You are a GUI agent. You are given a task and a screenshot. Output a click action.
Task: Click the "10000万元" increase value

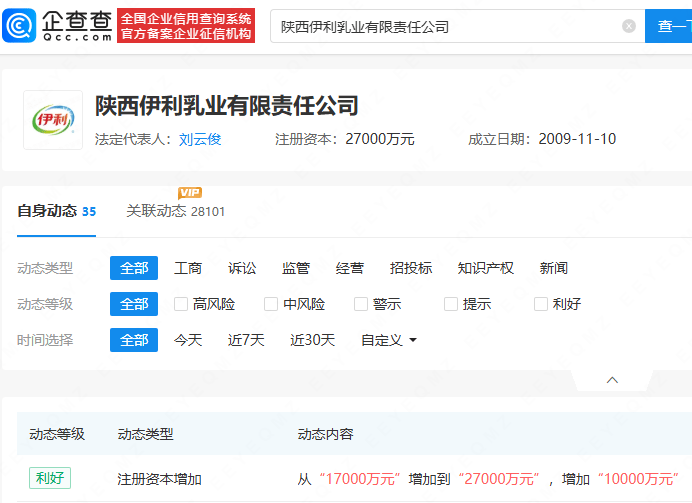tap(638, 479)
